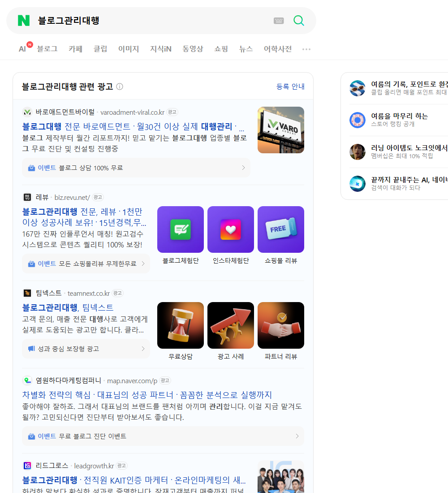Click the 팀넥스트 favicon icon
Image resolution: width=448 pixels, height=493 pixels.
coord(27,293)
